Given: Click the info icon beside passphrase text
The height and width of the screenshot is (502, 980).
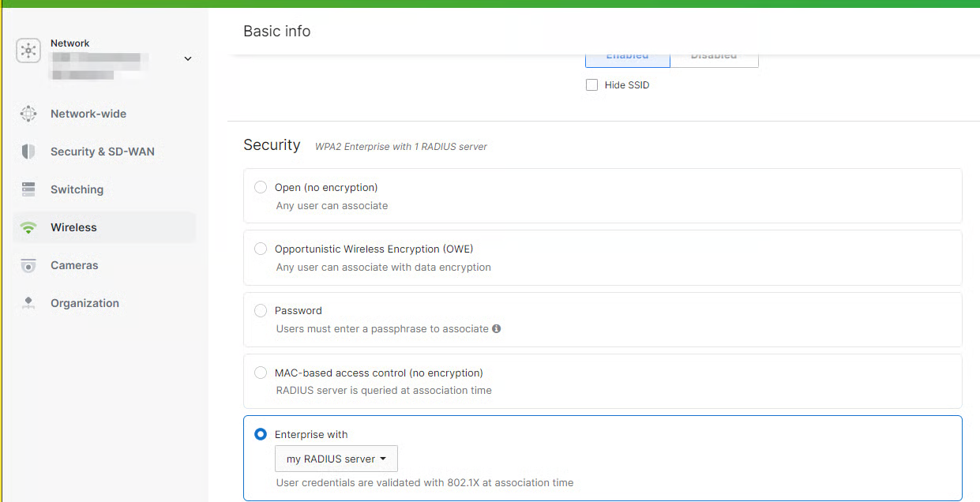Looking at the screenshot, I should [497, 328].
